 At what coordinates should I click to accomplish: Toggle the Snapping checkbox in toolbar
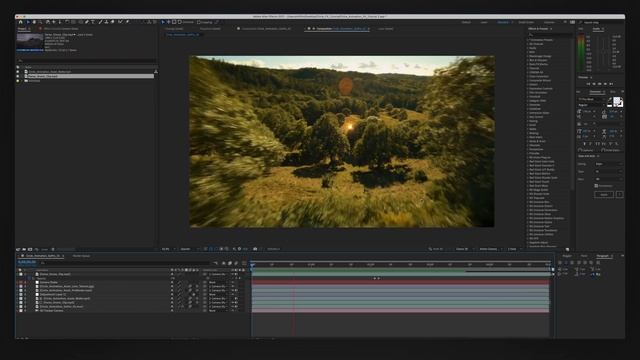tap(199, 22)
